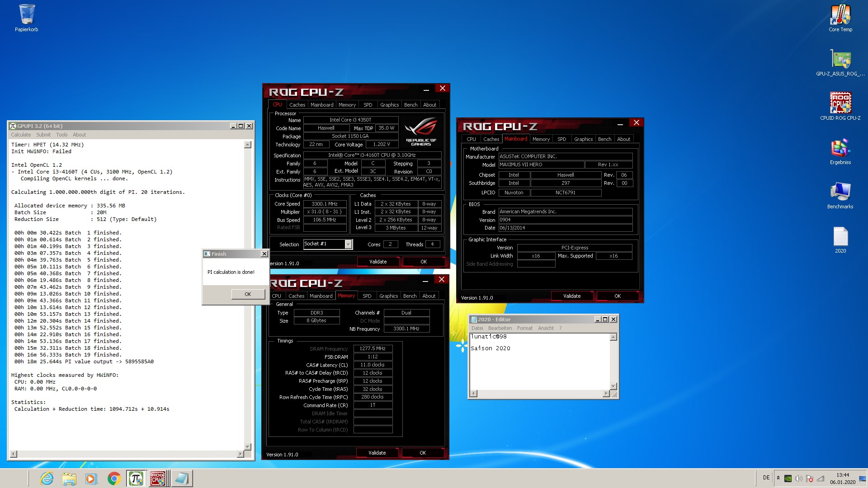Open the ? help menu in Editor

pos(561,328)
